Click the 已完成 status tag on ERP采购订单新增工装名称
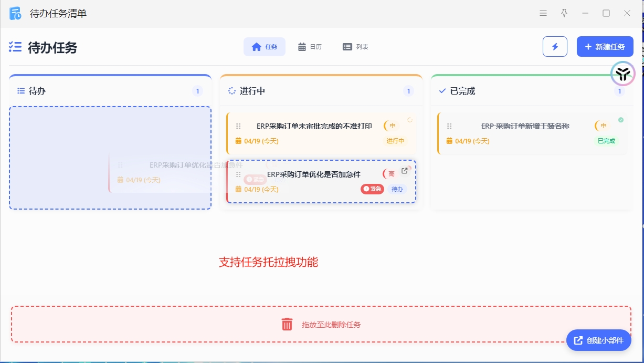This screenshot has height=363, width=644. point(606,141)
